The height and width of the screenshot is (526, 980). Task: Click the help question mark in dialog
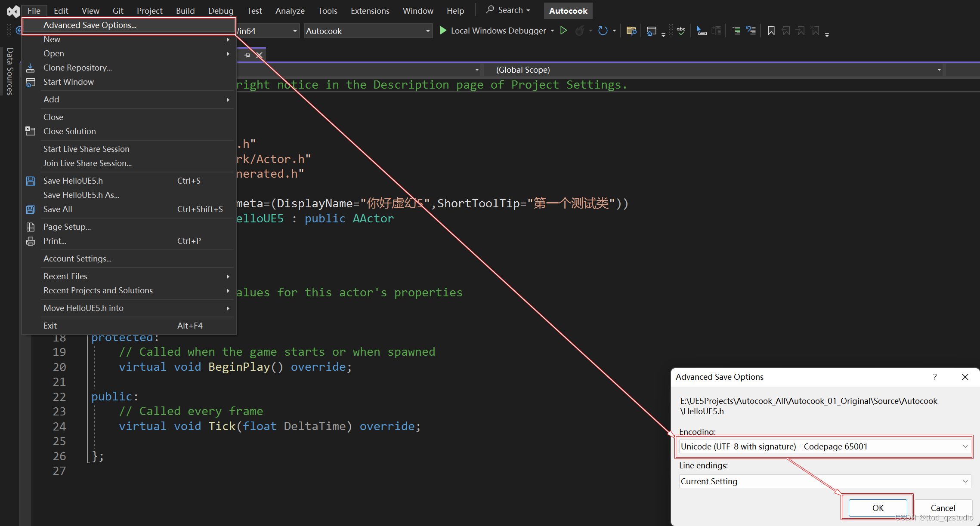coord(935,377)
